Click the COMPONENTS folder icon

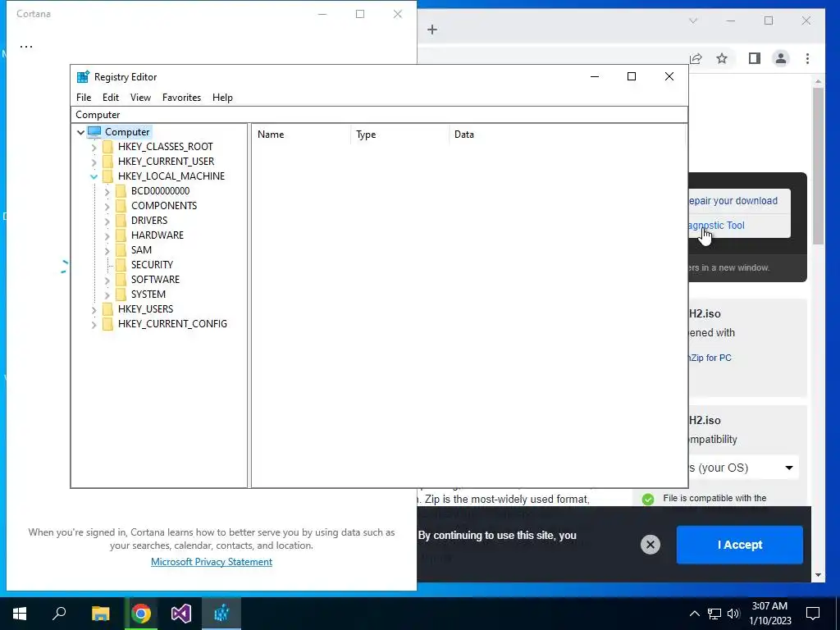121,206
